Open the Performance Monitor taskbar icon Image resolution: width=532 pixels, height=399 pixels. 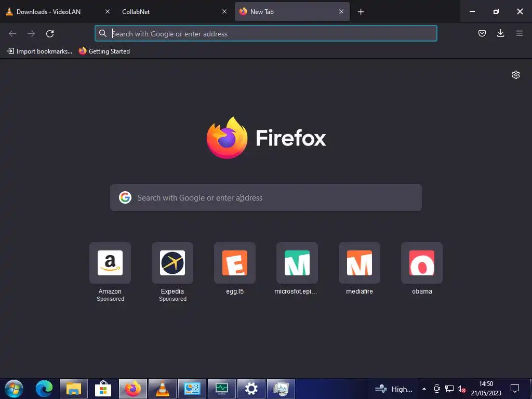[x=281, y=389]
